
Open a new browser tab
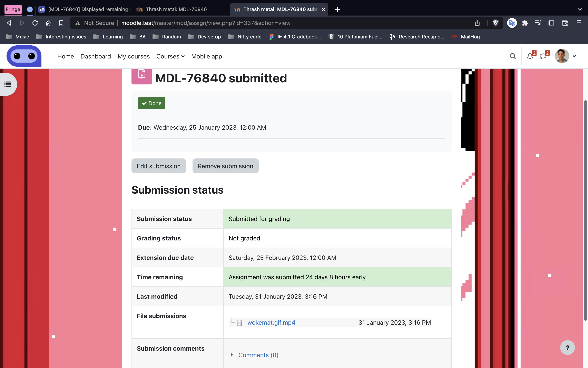click(337, 9)
